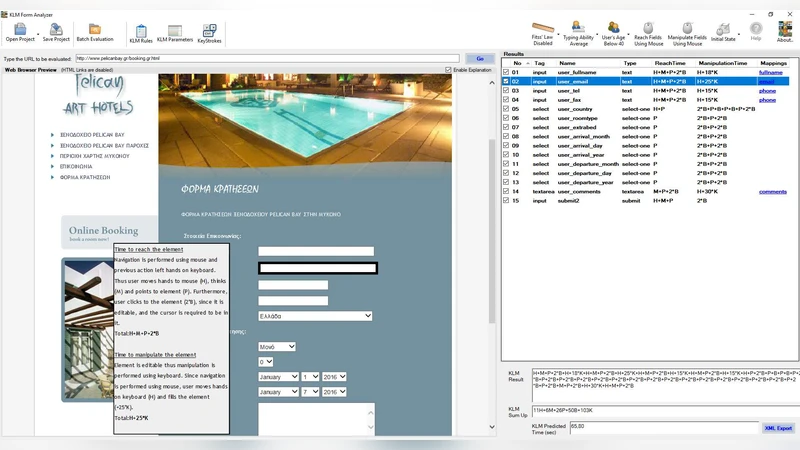Click the Save Project icon
The image size is (800, 450).
pyautogui.click(x=56, y=30)
